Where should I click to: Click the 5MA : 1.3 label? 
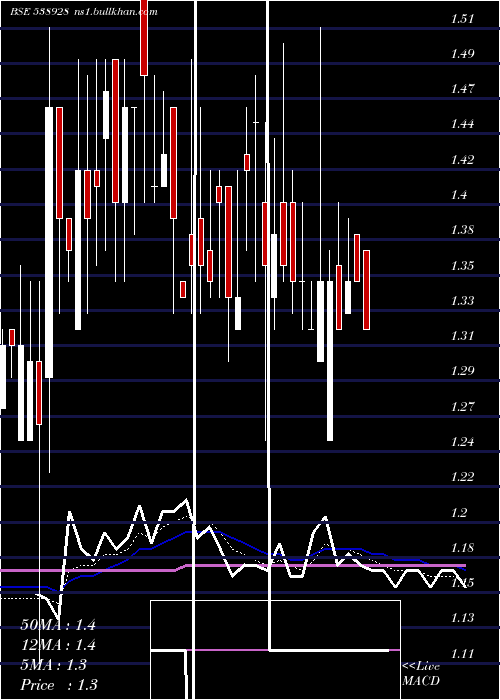click(x=54, y=665)
